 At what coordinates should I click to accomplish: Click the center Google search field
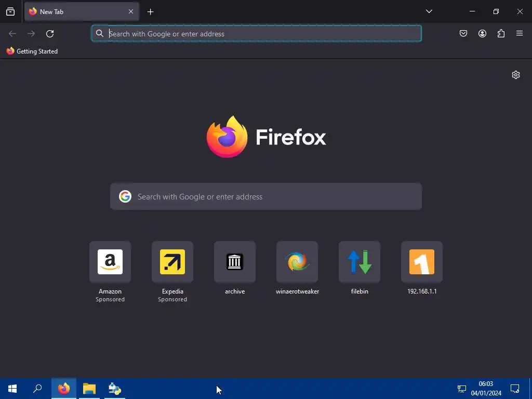click(x=266, y=197)
